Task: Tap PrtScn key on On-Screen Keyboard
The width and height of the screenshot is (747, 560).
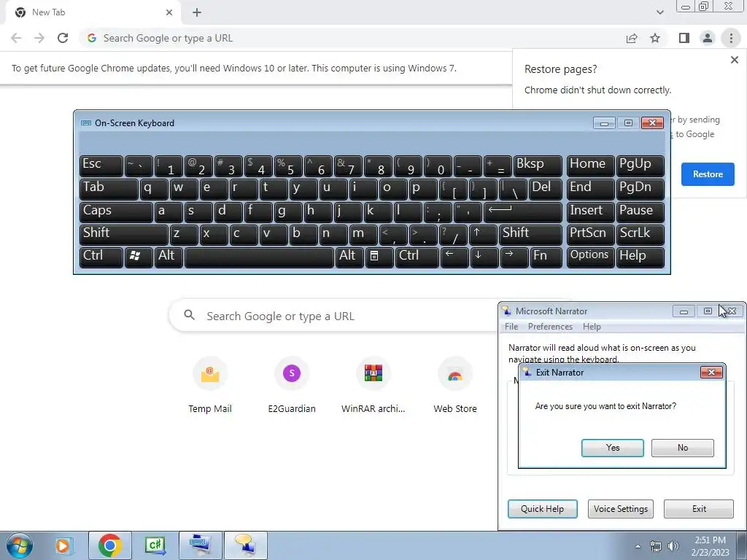Action: tap(590, 234)
